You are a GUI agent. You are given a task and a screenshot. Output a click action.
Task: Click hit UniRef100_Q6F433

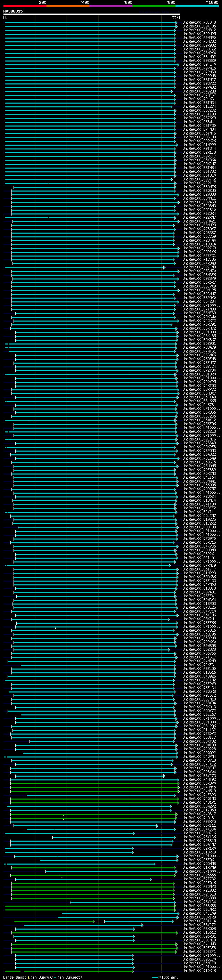tap(199, 581)
